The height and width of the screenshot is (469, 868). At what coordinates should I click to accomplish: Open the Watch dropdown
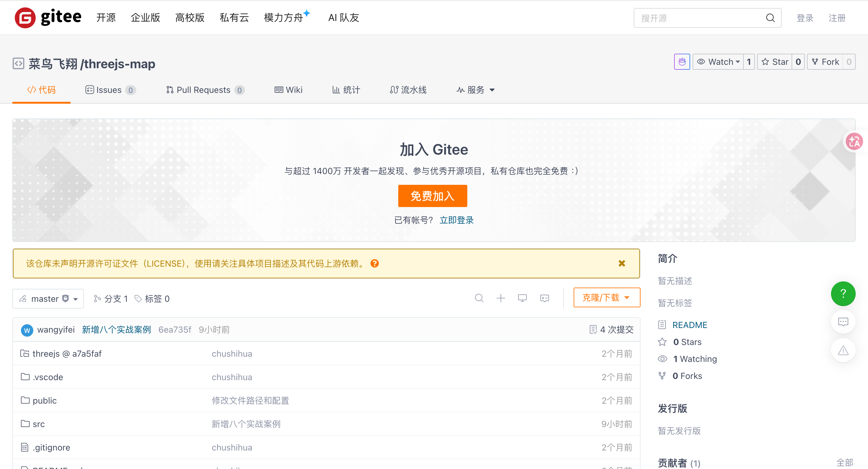[x=718, y=62]
